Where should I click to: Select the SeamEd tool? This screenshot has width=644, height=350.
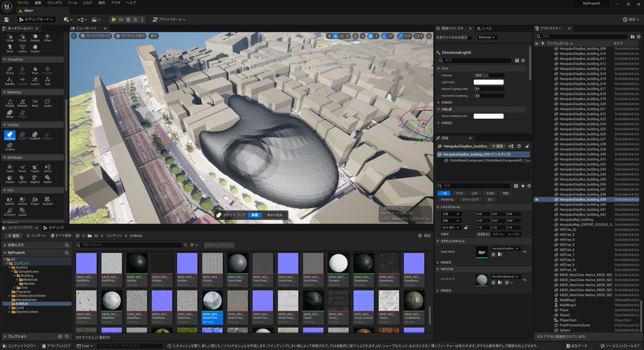point(48,201)
